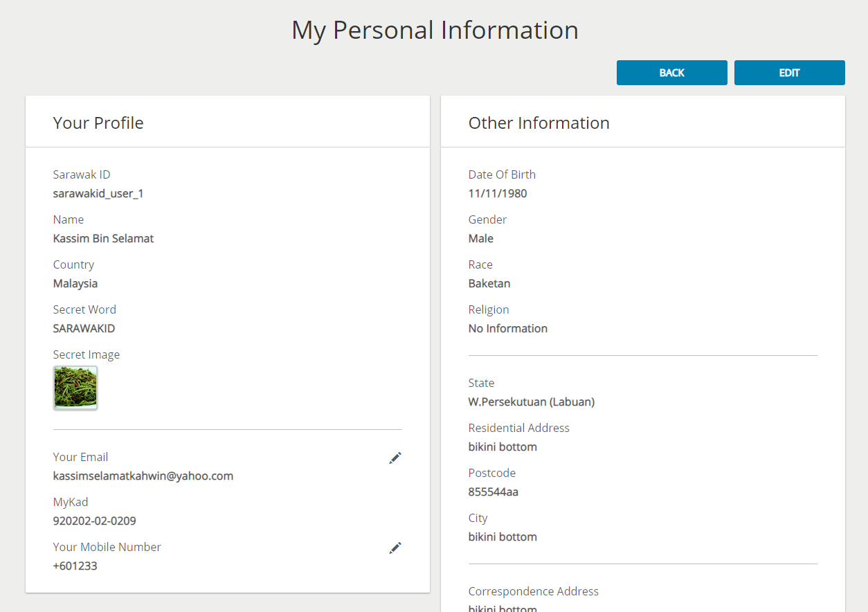The width and height of the screenshot is (868, 612).
Task: Click the Secret Word value SARAWAKID
Action: [84, 328]
